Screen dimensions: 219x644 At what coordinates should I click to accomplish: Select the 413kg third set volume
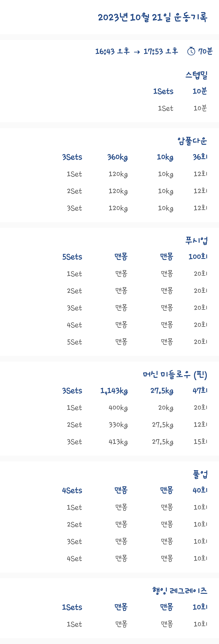coord(118,442)
